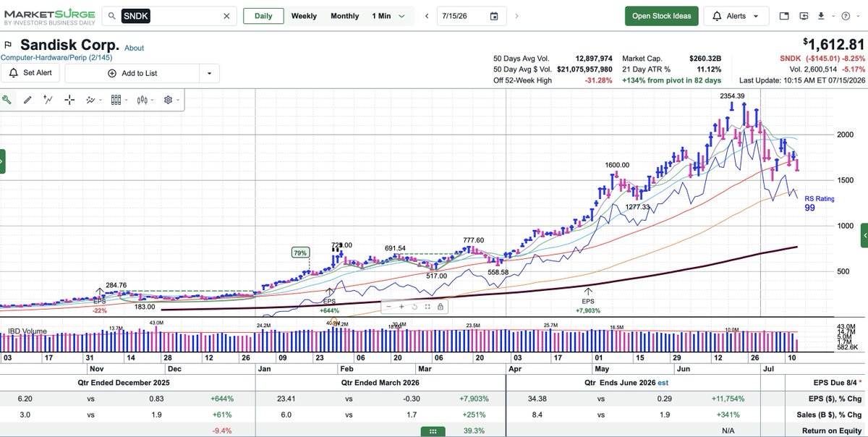The height and width of the screenshot is (437, 868).
Task: Click the search magnifier icon
Action: coord(111,16)
